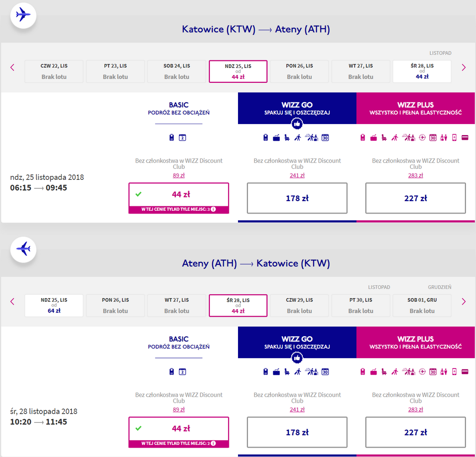Choose return WIZZ GO fare 178 zł
Image resolution: width=476 pixels, height=457 pixels.
297,432
